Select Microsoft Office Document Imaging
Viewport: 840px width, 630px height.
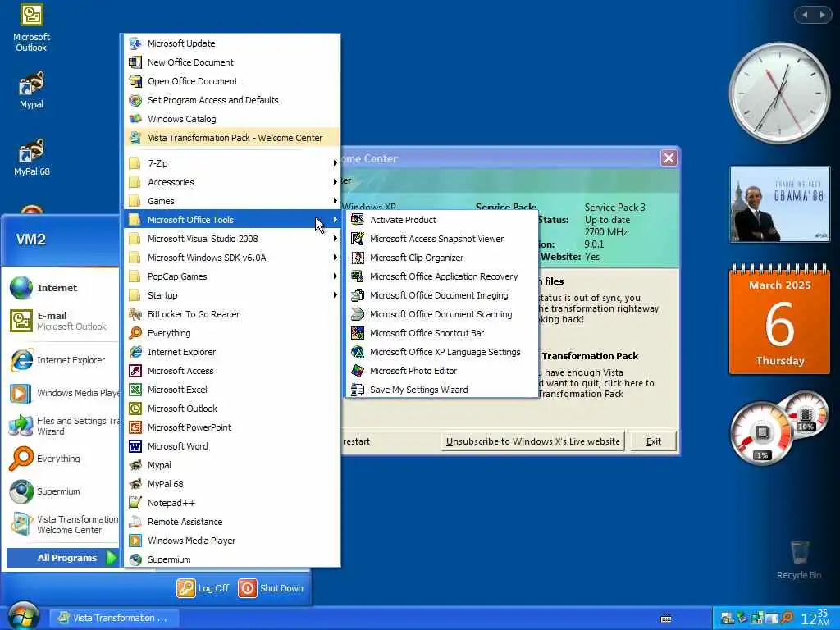[x=442, y=295]
